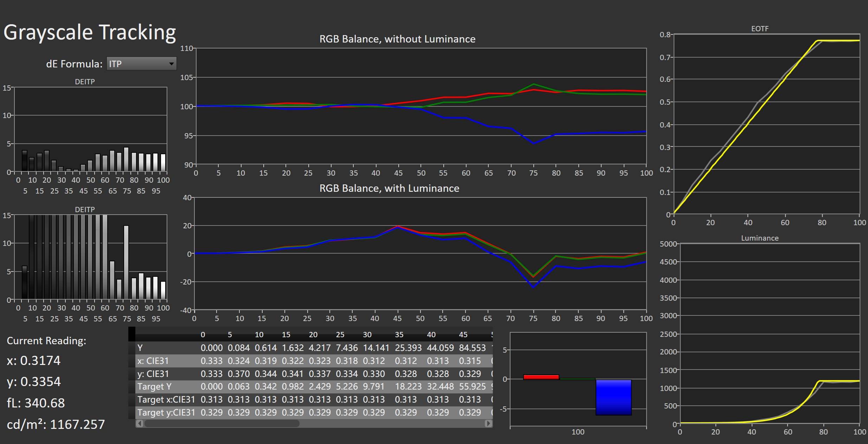
Task: Click the cd/m² current reading value
Action: [x=77, y=425]
